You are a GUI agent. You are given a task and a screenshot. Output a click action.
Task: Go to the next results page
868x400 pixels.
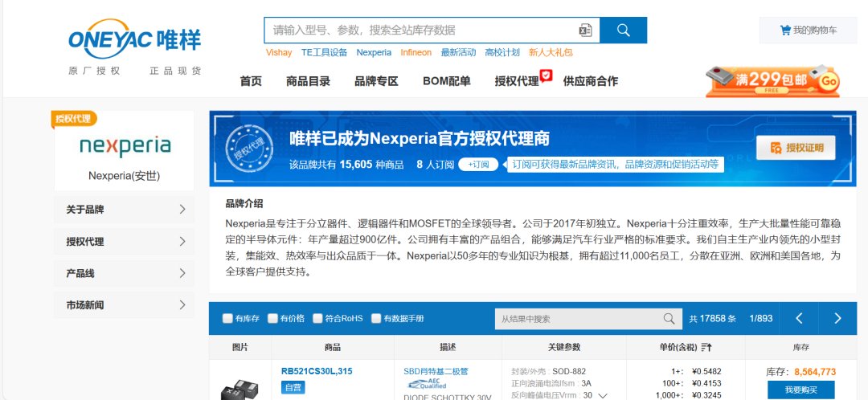tap(837, 318)
